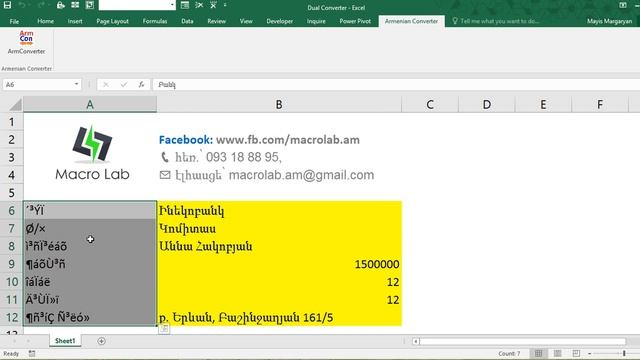The height and width of the screenshot is (360, 640).
Task: Click the Macro Lab logo image
Action: pyautogui.click(x=92, y=153)
